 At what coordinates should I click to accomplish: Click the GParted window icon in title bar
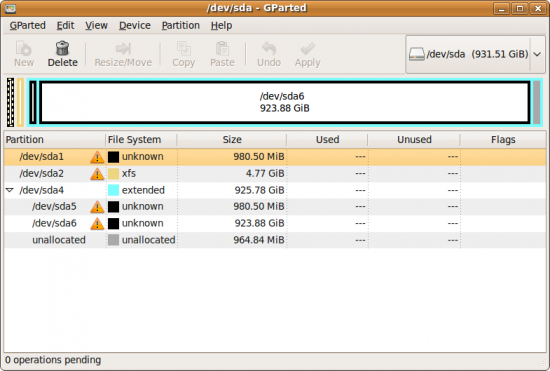point(11,8)
